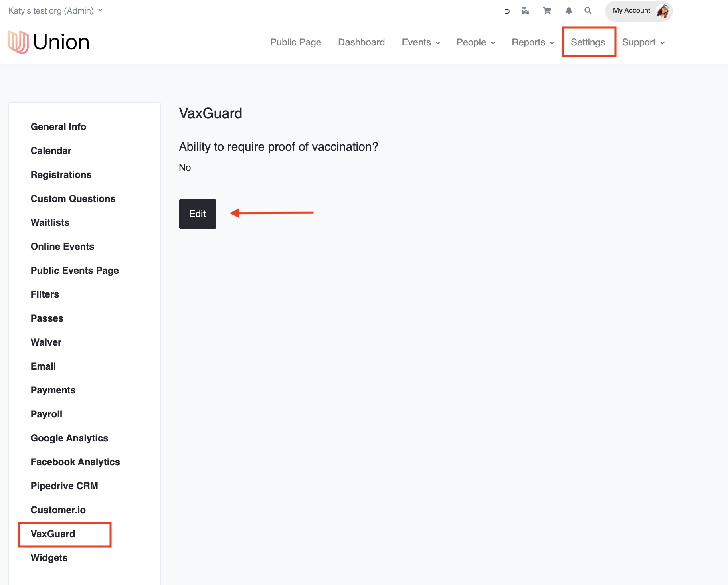Open Waiver settings
This screenshot has width=728, height=585.
[x=46, y=342]
